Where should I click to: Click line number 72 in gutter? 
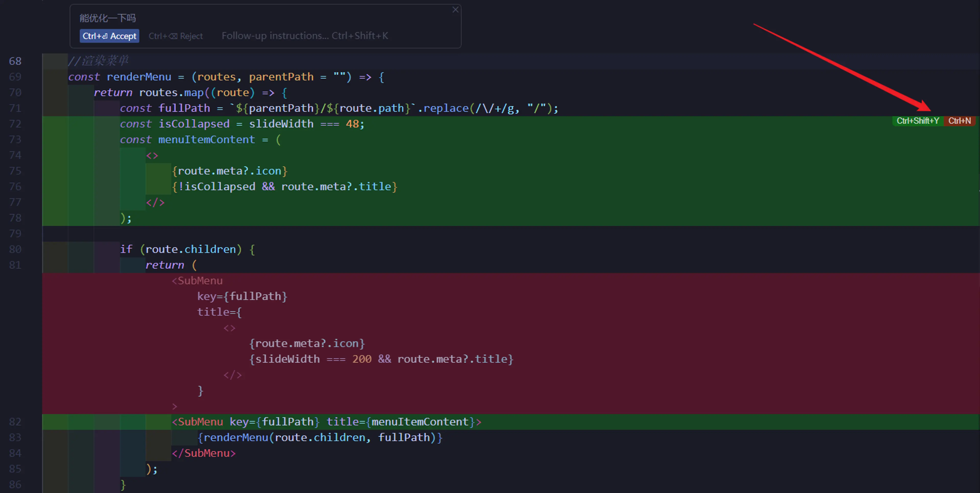click(x=15, y=124)
